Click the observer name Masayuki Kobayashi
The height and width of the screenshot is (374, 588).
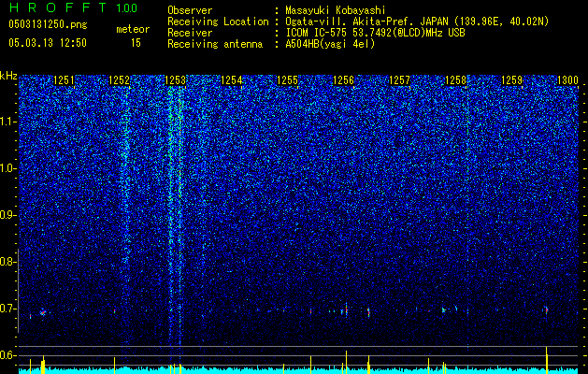click(336, 10)
